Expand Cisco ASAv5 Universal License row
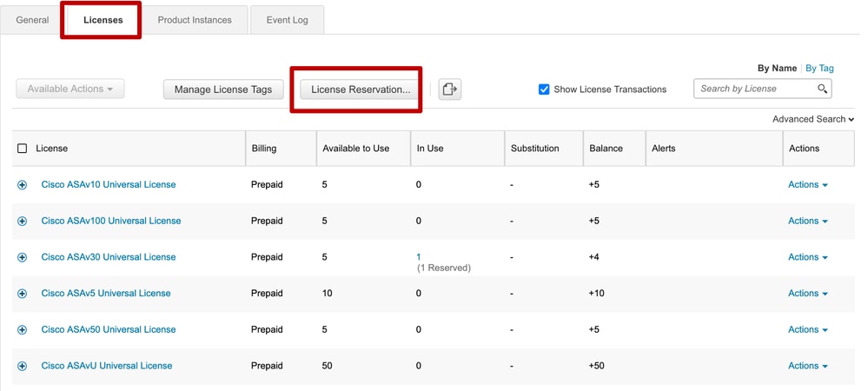Viewport: 868px width, 391px height. pos(22,294)
